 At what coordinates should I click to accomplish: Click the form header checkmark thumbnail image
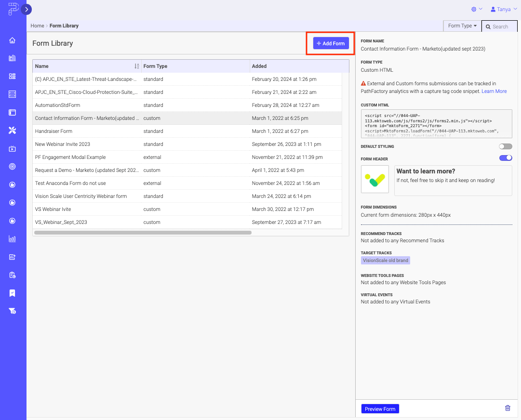point(375,179)
